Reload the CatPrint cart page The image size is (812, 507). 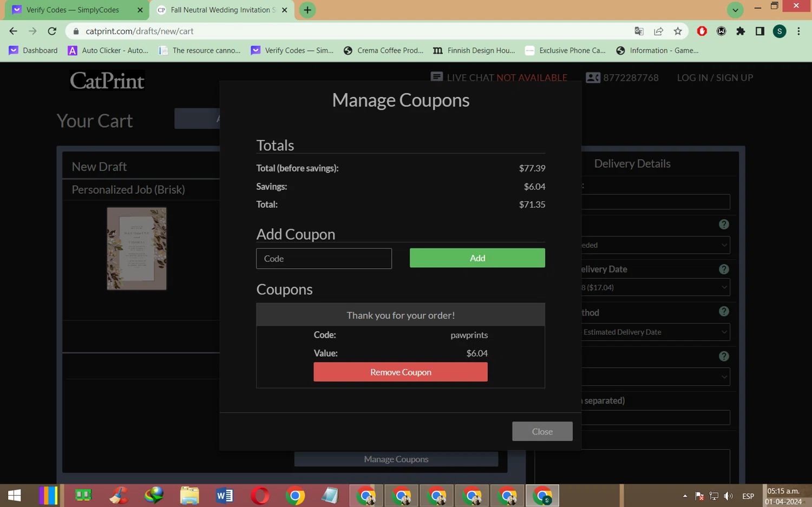(x=52, y=31)
